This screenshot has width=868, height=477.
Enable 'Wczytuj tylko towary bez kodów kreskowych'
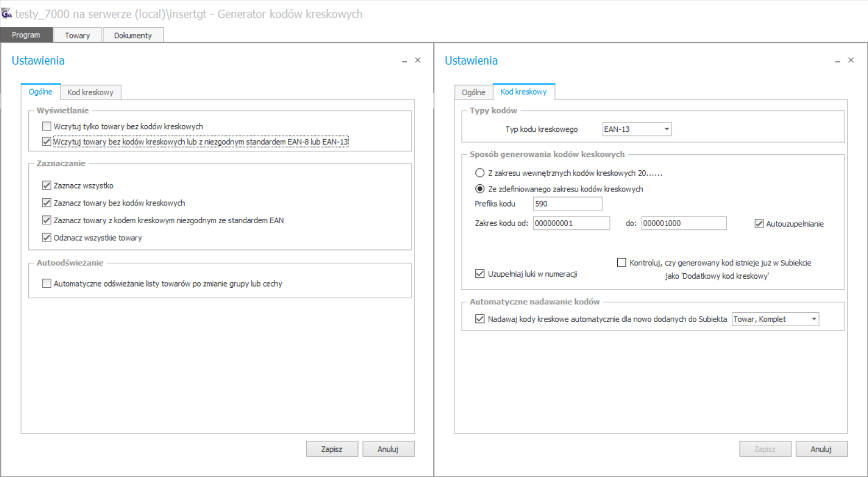47,126
